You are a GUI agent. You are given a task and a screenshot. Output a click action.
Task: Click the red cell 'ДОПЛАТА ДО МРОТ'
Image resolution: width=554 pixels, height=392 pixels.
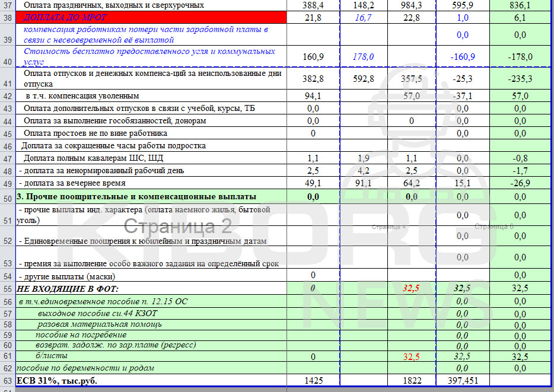151,17
